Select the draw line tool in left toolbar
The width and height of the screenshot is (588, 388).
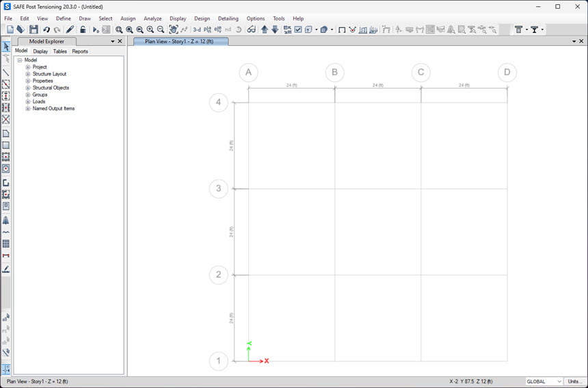click(6, 73)
